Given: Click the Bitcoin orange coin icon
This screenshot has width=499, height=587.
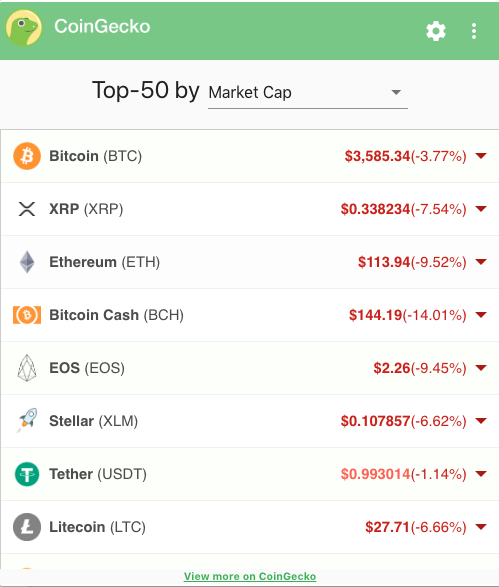Looking at the screenshot, I should [x=27, y=156].
